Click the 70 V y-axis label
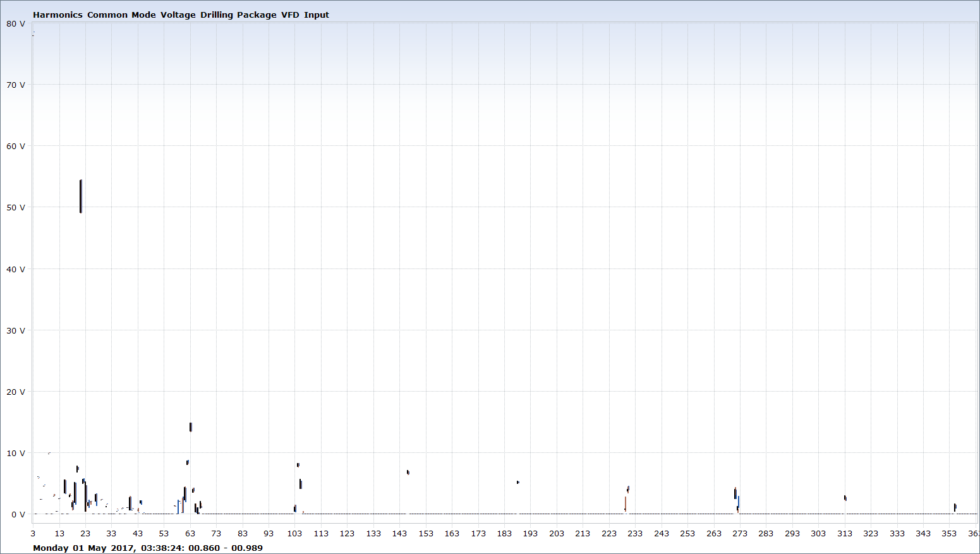This screenshot has height=554, width=980. [x=16, y=85]
